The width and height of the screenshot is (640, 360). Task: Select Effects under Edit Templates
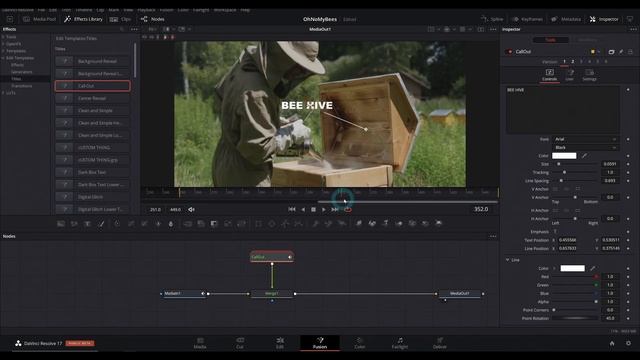[x=17, y=65]
